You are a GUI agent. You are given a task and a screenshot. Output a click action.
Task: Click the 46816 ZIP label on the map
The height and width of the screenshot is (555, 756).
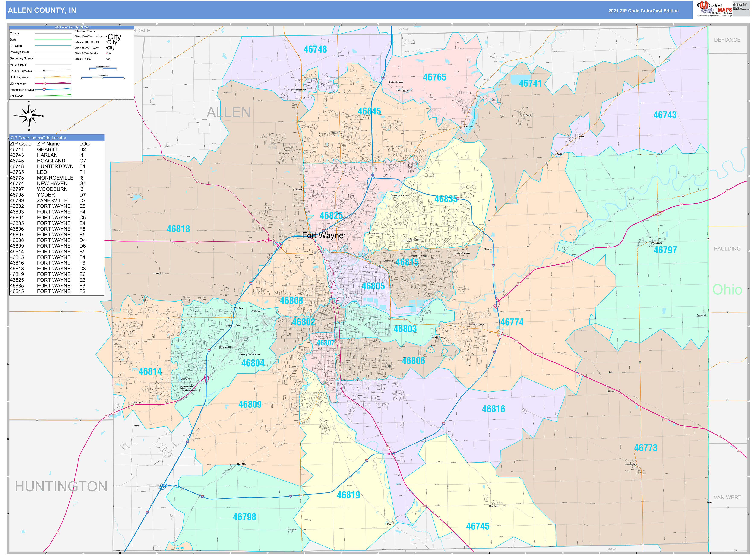[x=493, y=409]
